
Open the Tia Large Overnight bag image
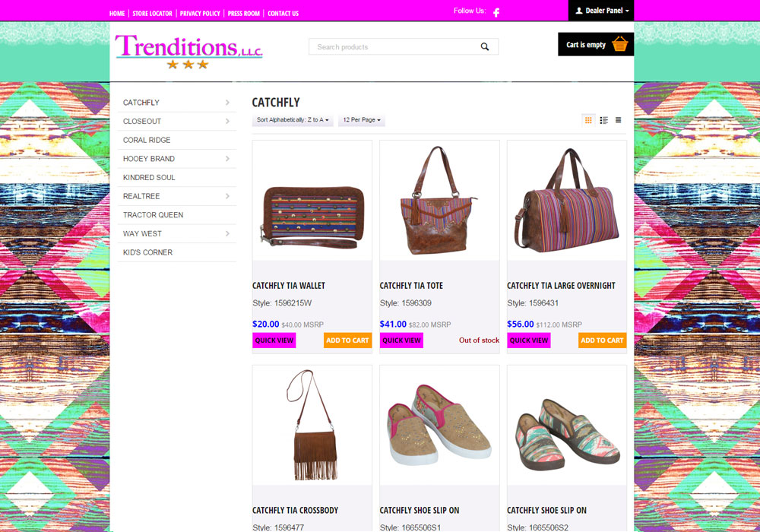[x=567, y=201]
